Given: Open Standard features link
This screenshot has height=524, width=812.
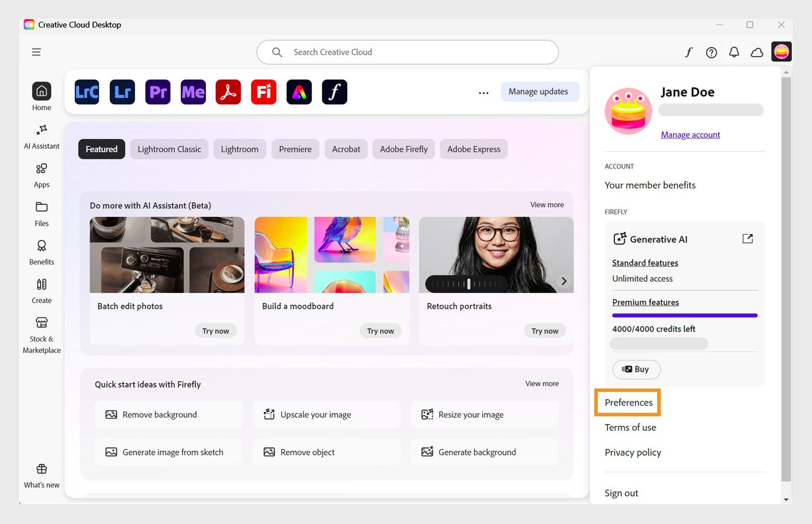Looking at the screenshot, I should click(x=645, y=263).
